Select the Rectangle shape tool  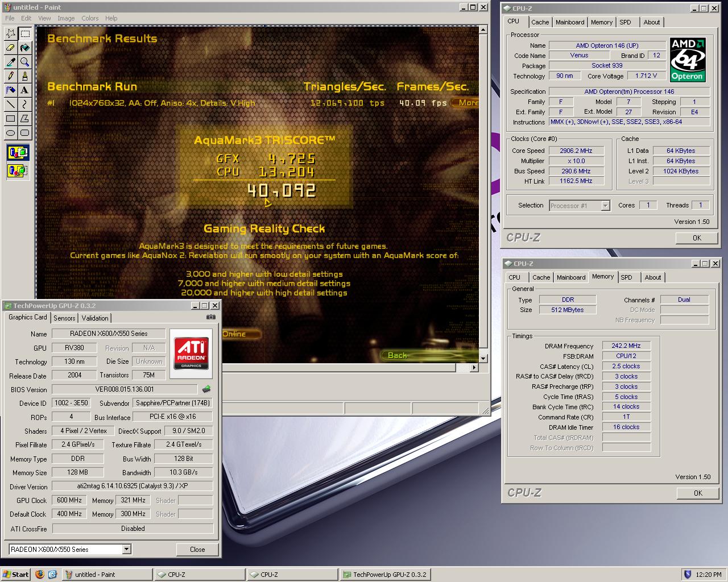coord(11,118)
